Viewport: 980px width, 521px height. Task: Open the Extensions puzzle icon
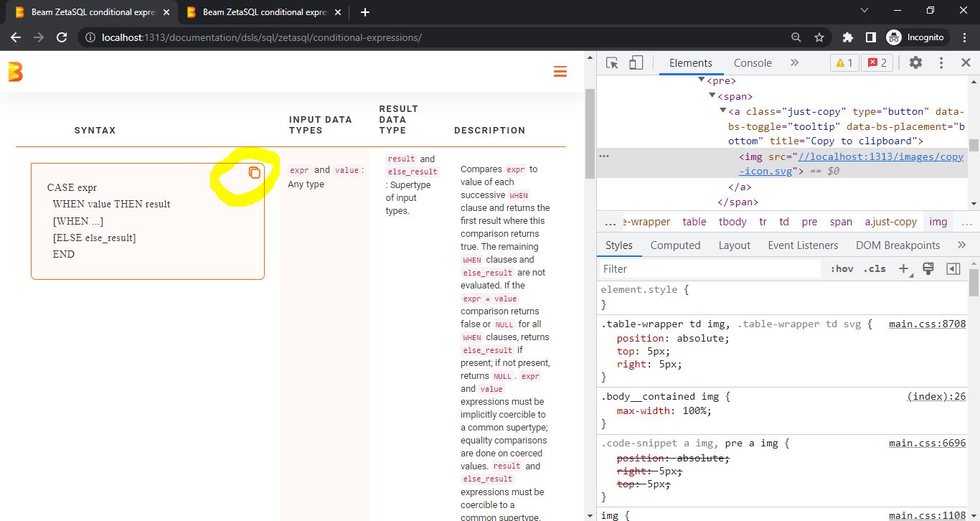(848, 37)
